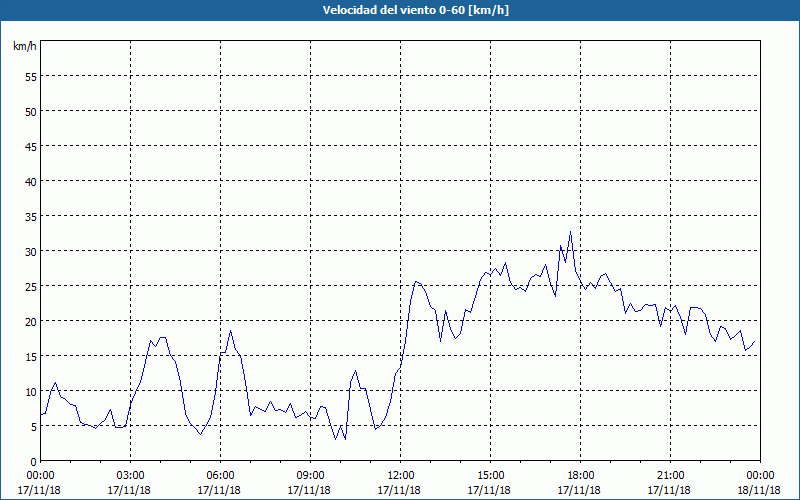Click the 'km/h' unit label

click(24, 46)
